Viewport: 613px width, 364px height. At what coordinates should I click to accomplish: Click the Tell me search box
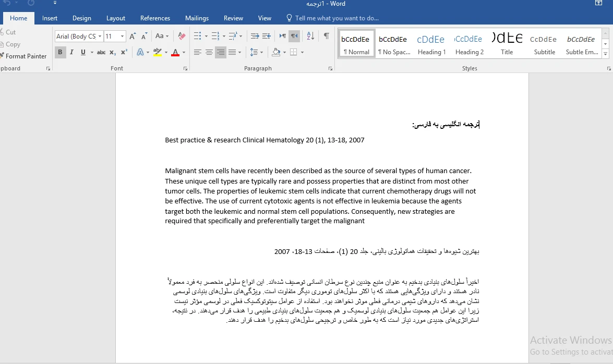click(336, 18)
